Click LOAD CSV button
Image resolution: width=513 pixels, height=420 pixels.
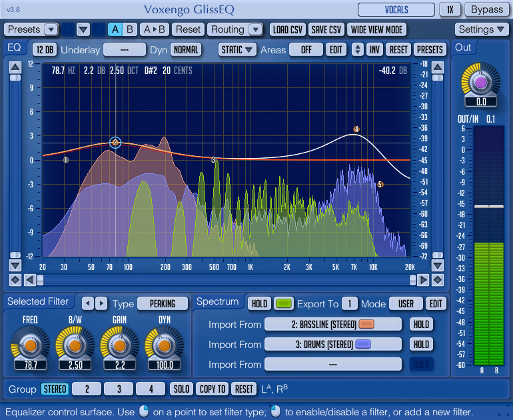pyautogui.click(x=288, y=29)
